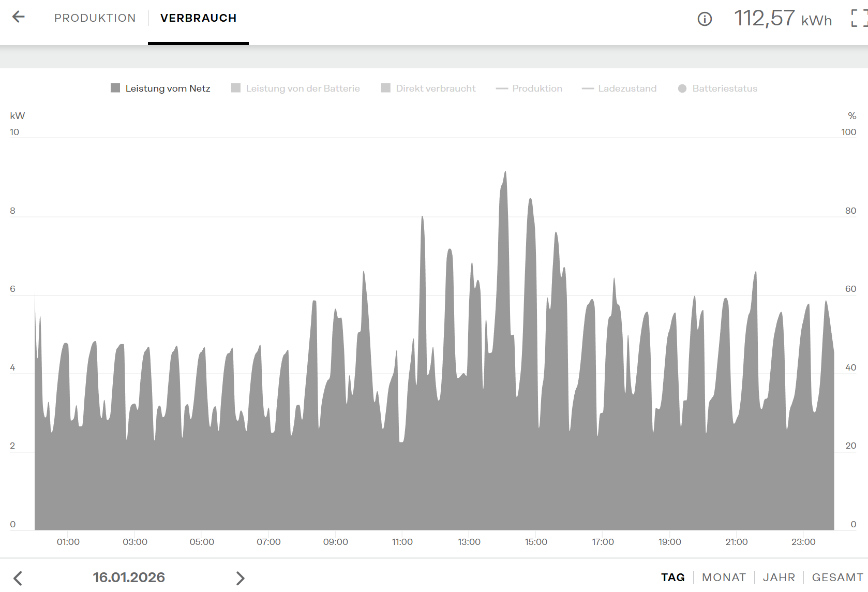
Task: Select the VERBRAUCH tab
Action: point(198,18)
